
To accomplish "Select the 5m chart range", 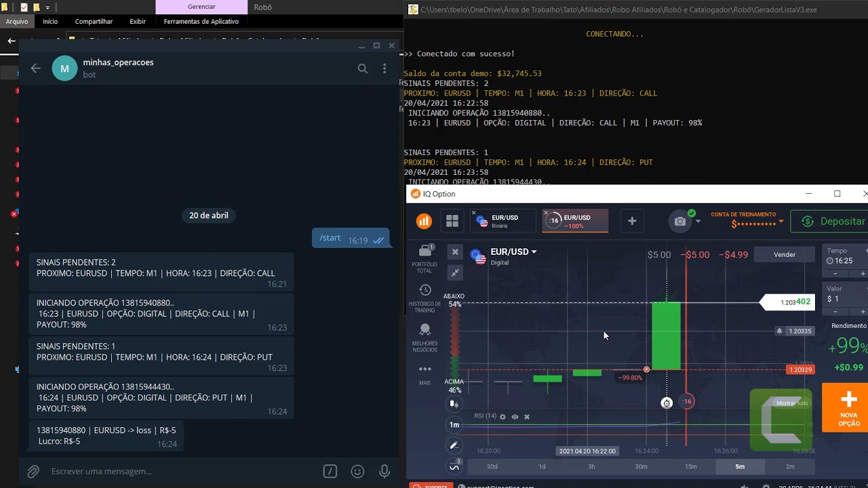I will point(740,466).
